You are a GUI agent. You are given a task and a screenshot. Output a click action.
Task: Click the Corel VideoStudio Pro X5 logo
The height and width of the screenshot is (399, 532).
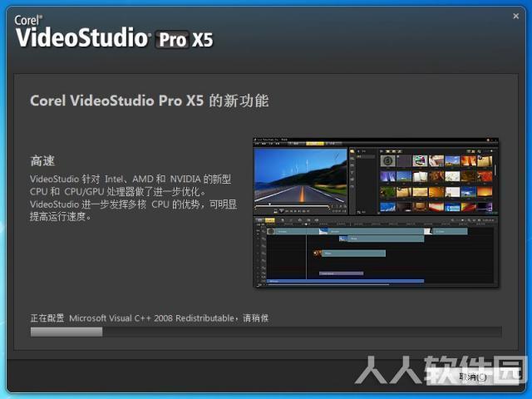coord(114,32)
